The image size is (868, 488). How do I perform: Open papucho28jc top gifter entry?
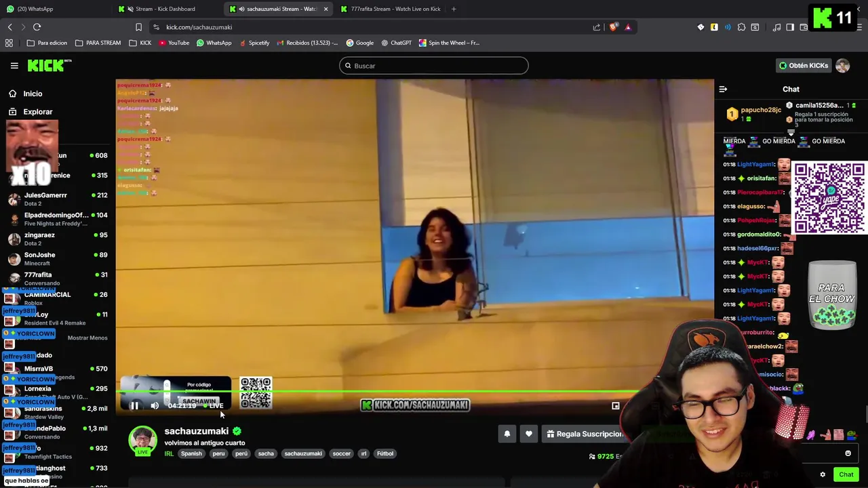[753, 113]
